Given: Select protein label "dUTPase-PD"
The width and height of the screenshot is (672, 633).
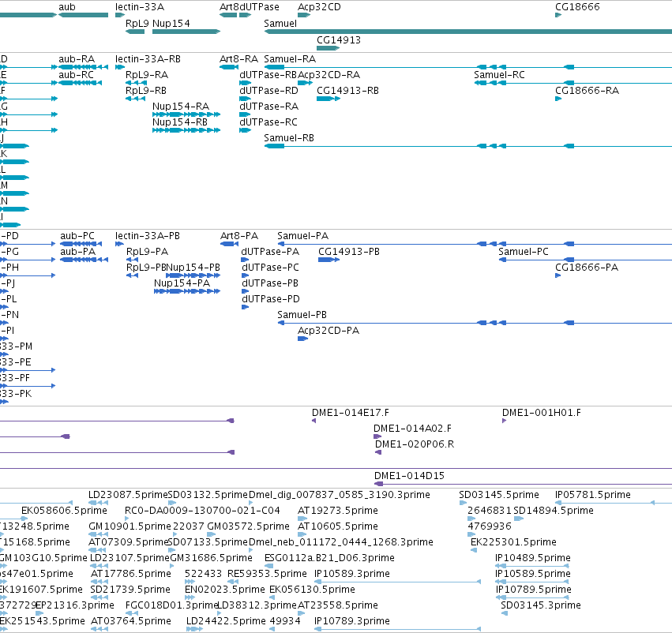Looking at the screenshot, I should pos(271,299).
